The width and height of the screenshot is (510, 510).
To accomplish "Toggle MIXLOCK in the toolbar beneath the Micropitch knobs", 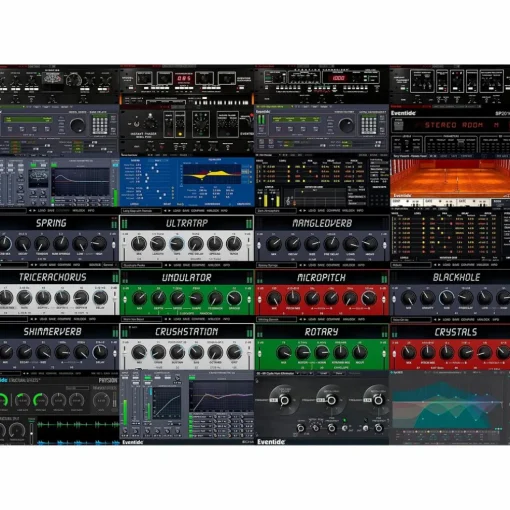I will (x=349, y=319).
